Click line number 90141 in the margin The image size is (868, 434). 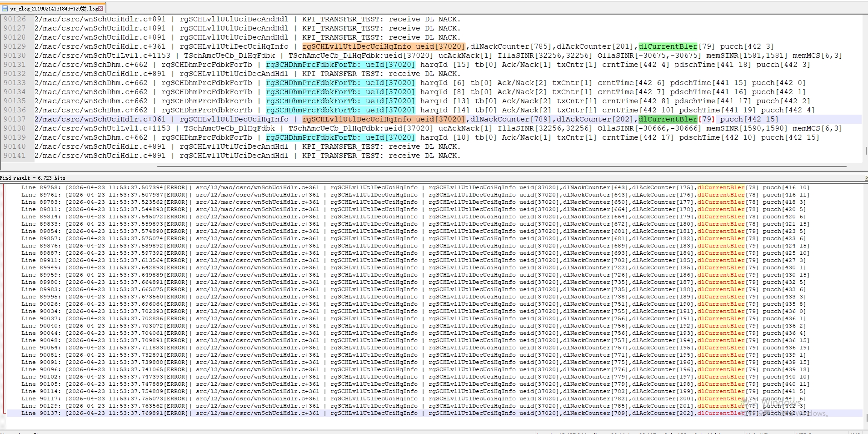15,156
